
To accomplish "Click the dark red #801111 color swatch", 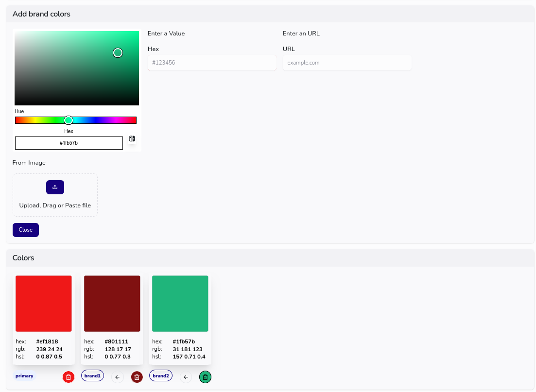I will [x=112, y=304].
